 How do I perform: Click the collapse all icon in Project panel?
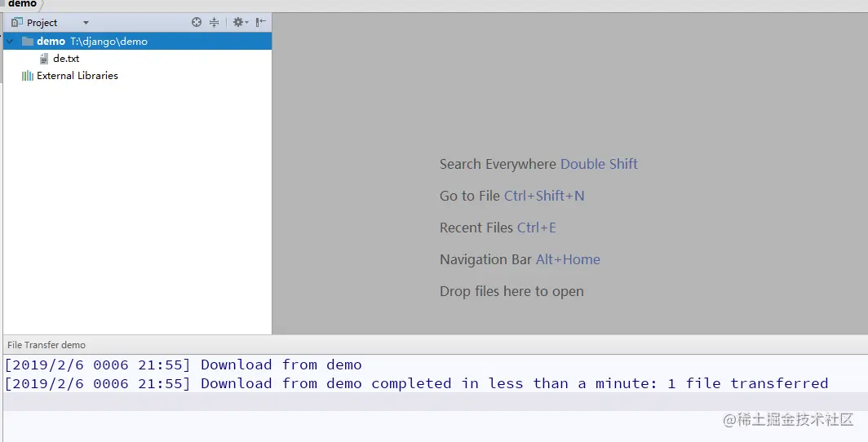[215, 22]
